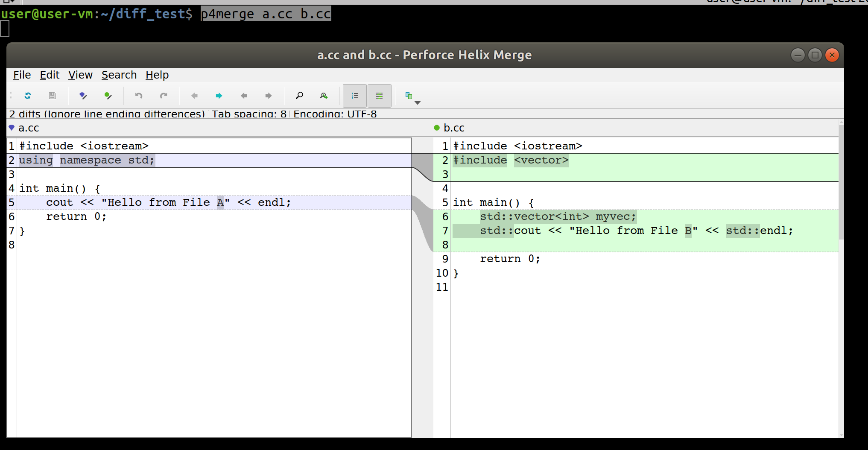Click the Undo icon

pos(138,96)
